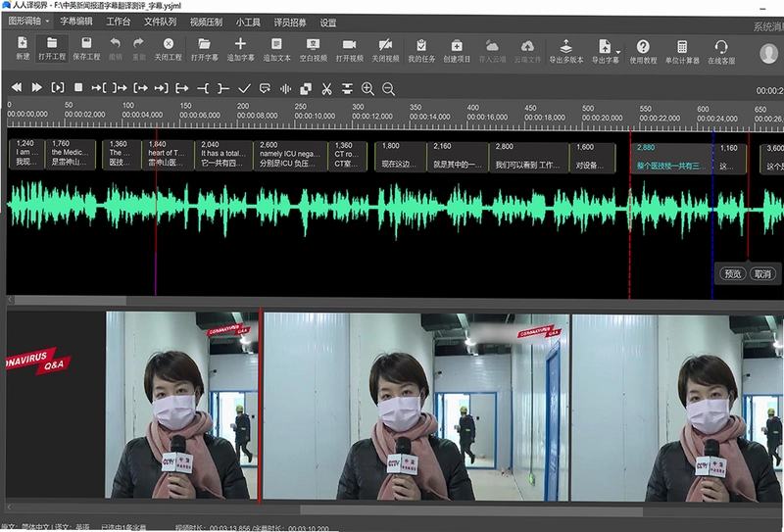784x532 pixels.
Task: Click the checkmark confirm icon on timeline toolbar
Action: [244, 88]
